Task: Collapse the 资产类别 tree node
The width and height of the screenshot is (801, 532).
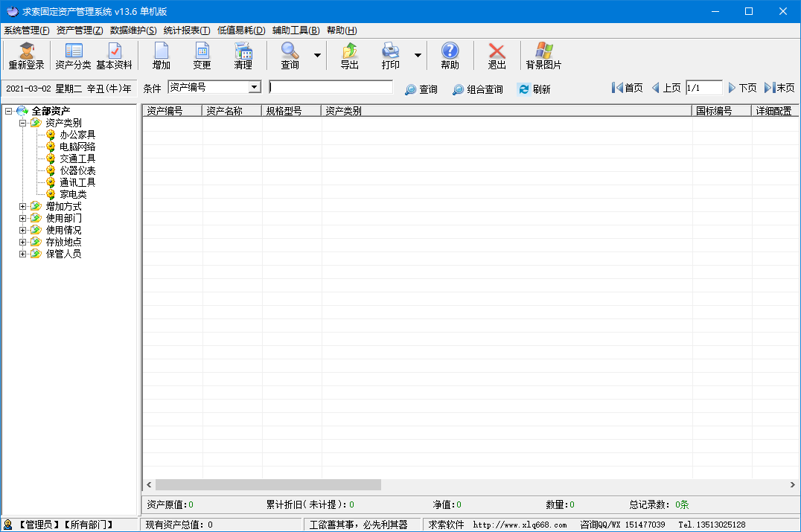Action: pyautogui.click(x=23, y=123)
